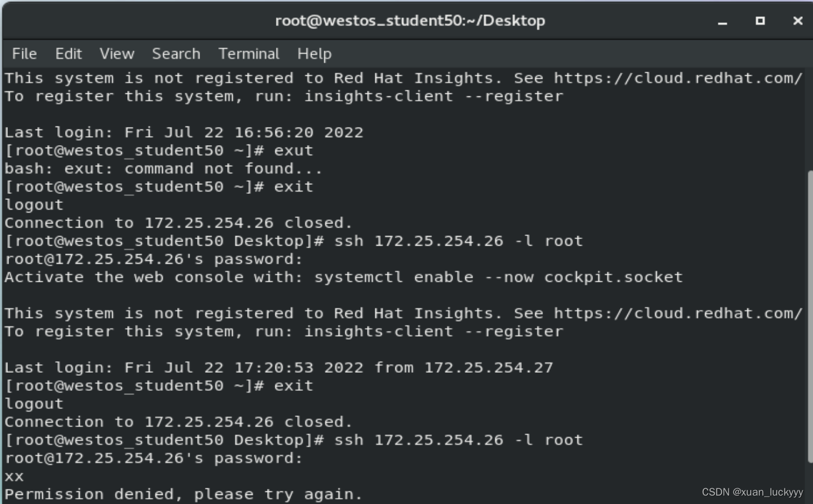813x504 pixels.
Task: Click the Permission denied message line
Action: coord(184,494)
